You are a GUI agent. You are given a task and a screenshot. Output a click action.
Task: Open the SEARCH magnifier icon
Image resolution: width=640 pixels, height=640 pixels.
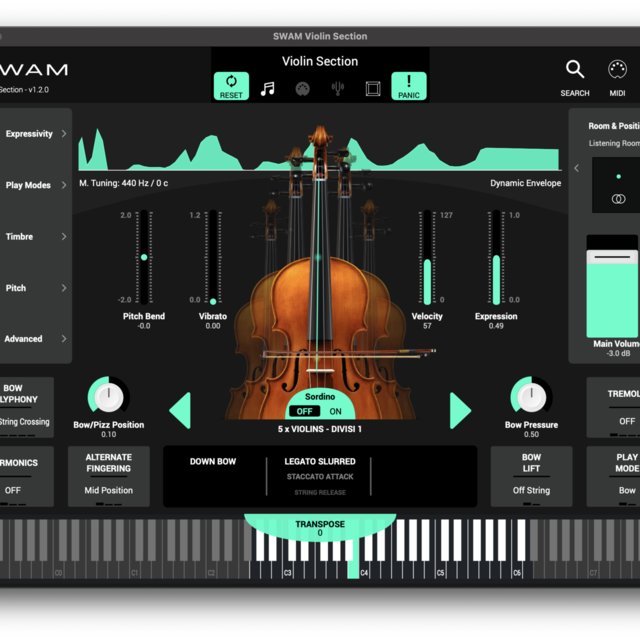pos(575,69)
